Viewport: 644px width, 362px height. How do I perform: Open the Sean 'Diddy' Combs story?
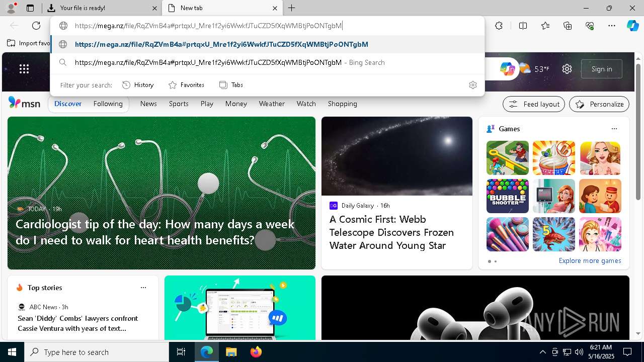click(78, 323)
